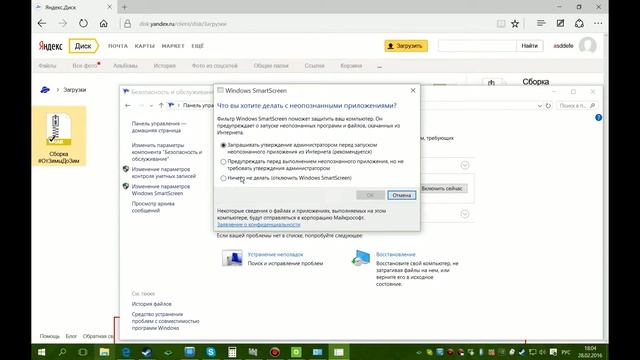Open the Карты menu link
Viewport: 640px width, 360px height.
pyautogui.click(x=144, y=46)
